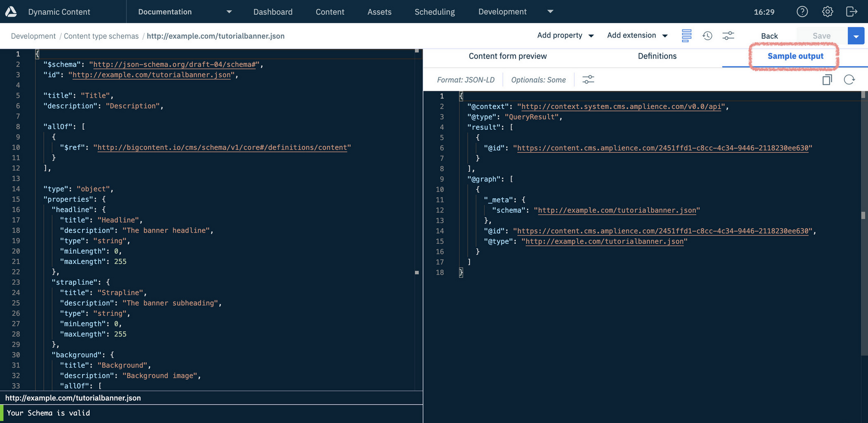The width and height of the screenshot is (868, 423).
Task: Click Development breadcrumb link
Action: coord(33,36)
